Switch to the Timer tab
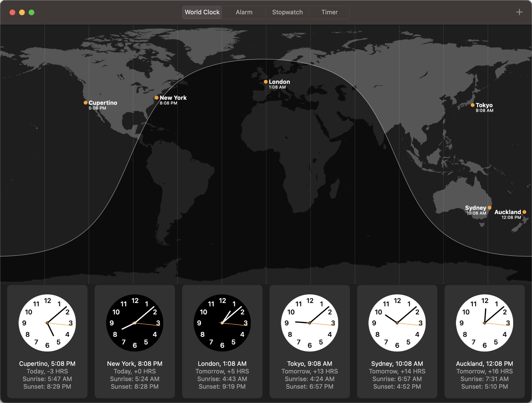 329,12
